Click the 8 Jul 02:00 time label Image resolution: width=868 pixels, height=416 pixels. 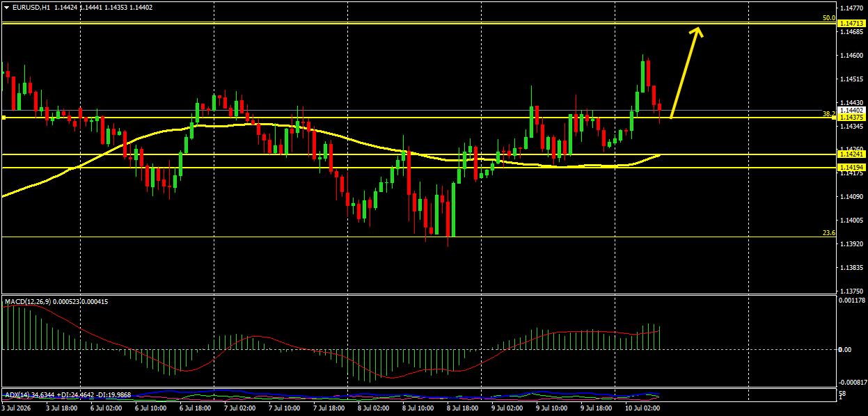(374, 408)
